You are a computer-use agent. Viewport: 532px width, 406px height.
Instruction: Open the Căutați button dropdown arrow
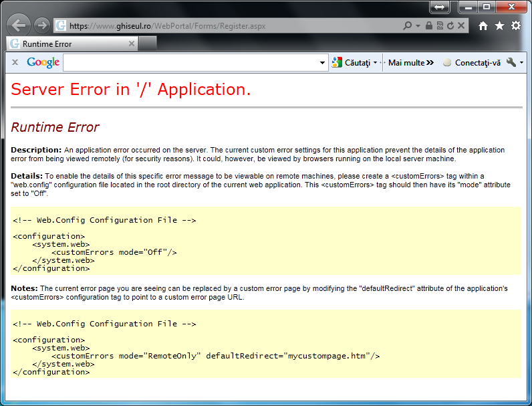click(x=376, y=63)
